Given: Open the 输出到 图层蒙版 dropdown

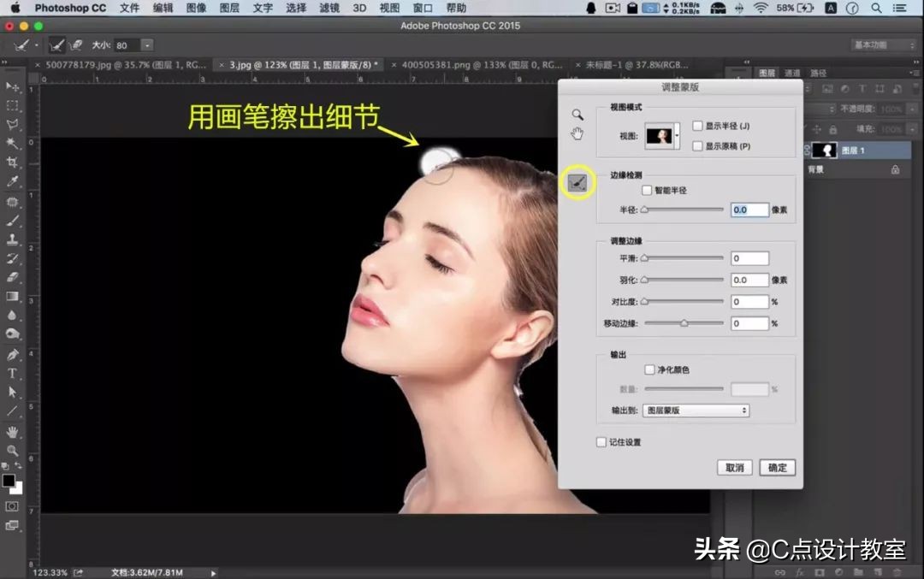Looking at the screenshot, I should click(696, 411).
